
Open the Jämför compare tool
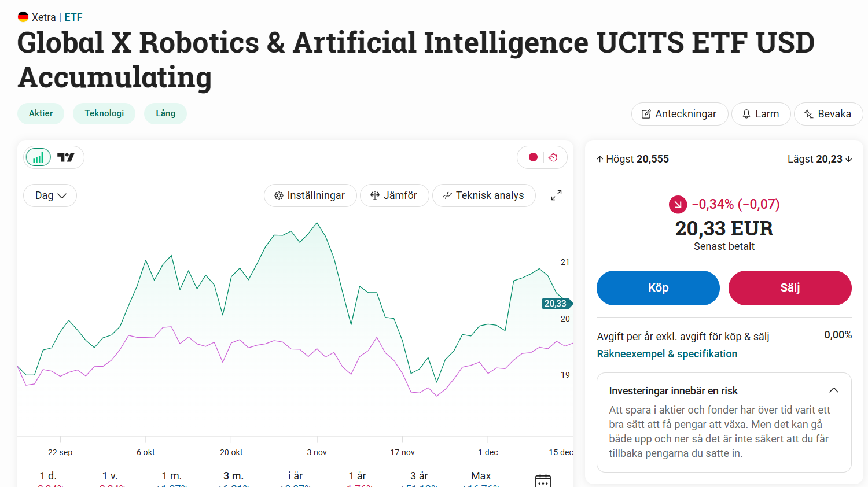[394, 195]
